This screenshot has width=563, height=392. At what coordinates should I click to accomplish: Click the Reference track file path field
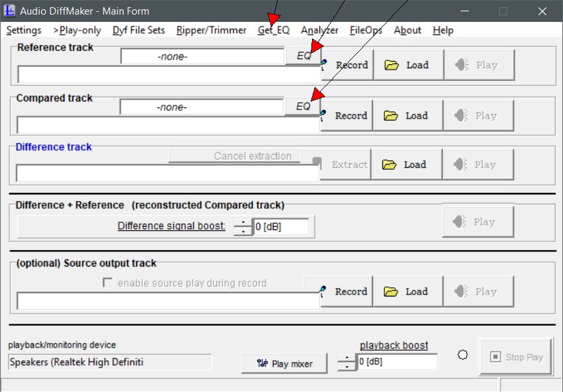[169, 74]
